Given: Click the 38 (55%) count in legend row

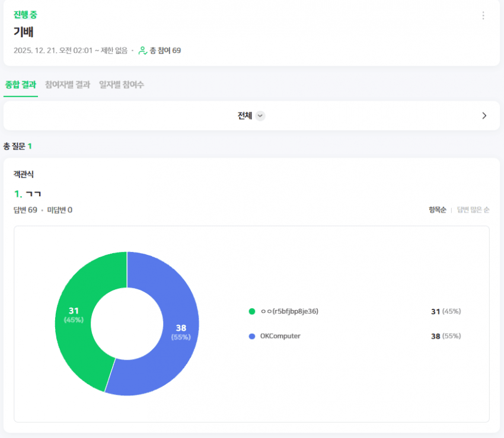Looking at the screenshot, I should pyautogui.click(x=445, y=336).
